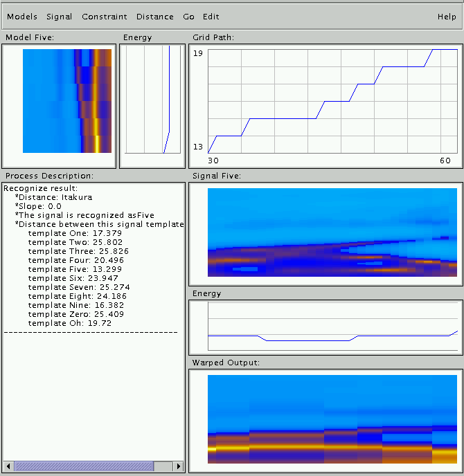The image size is (464, 476).
Task: Open the Edit menu
Action: tap(211, 17)
